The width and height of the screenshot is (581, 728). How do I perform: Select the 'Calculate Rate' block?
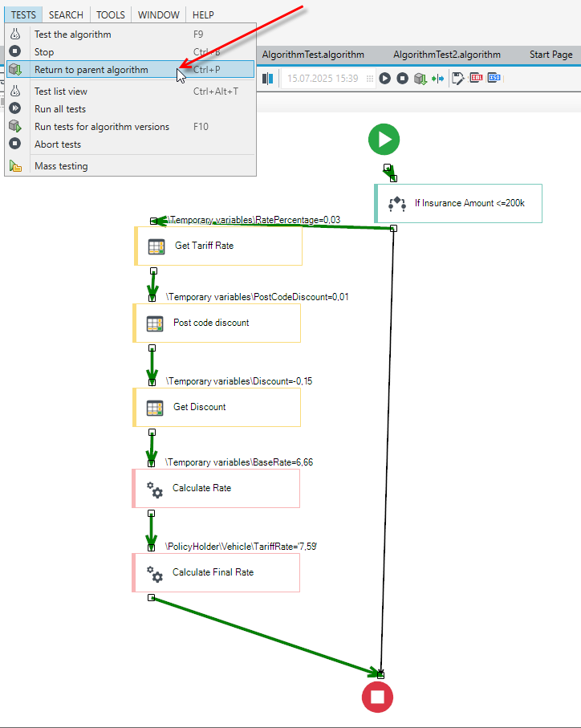(x=216, y=489)
